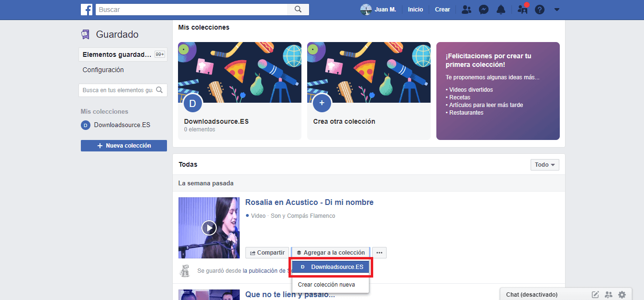Play the Rosalia video thumbnail
This screenshot has width=644, height=300.
[x=209, y=228]
